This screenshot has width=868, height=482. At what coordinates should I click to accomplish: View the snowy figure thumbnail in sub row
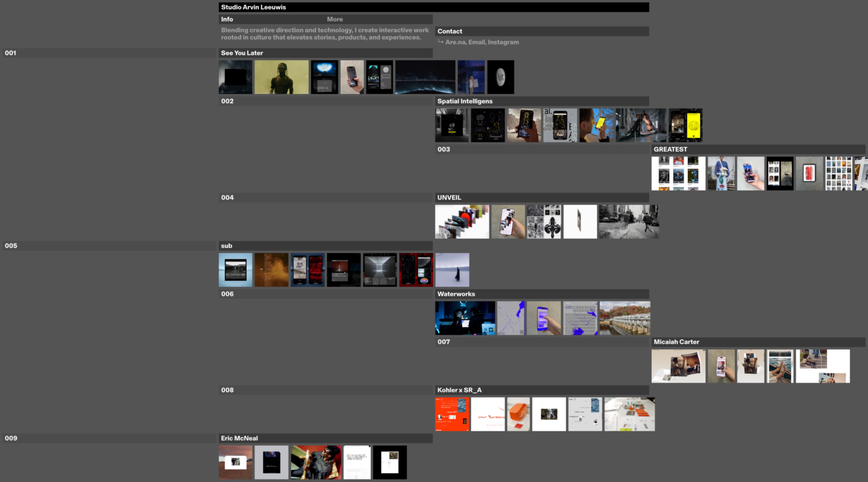(452, 270)
